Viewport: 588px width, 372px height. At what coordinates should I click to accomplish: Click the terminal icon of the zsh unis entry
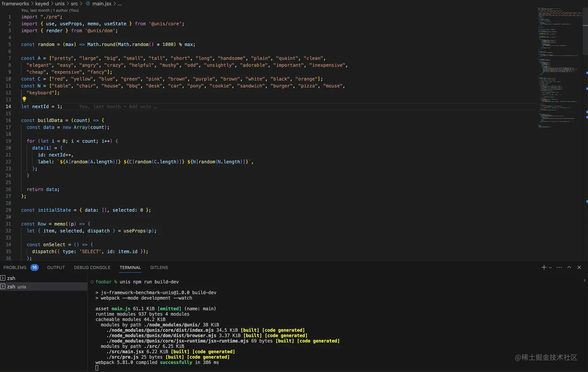3,286
